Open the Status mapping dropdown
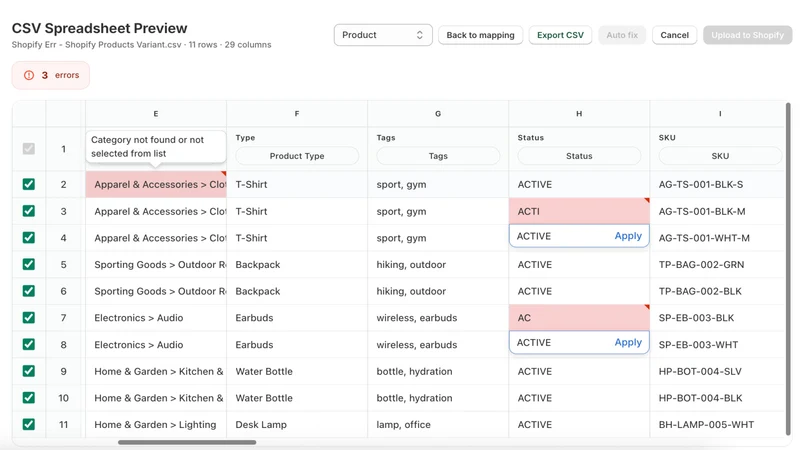The image size is (800, 450). [579, 156]
